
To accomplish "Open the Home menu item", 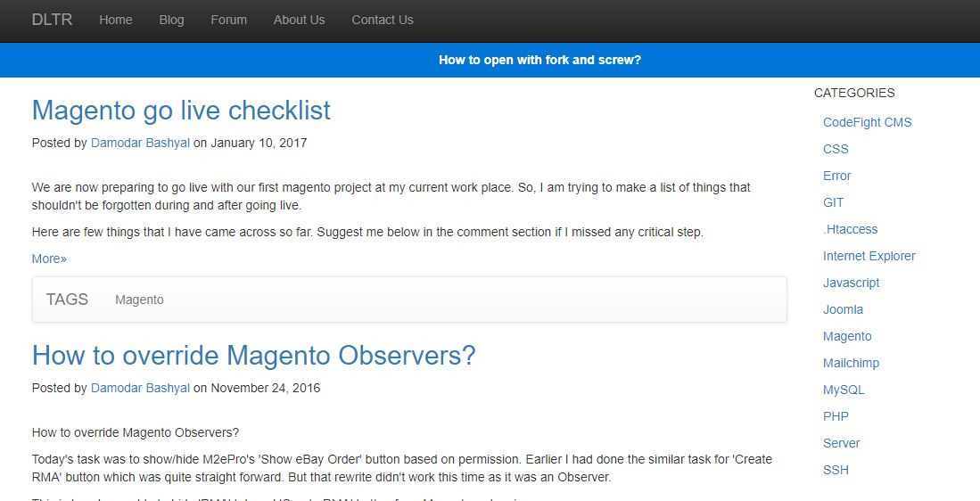I will pos(116,20).
